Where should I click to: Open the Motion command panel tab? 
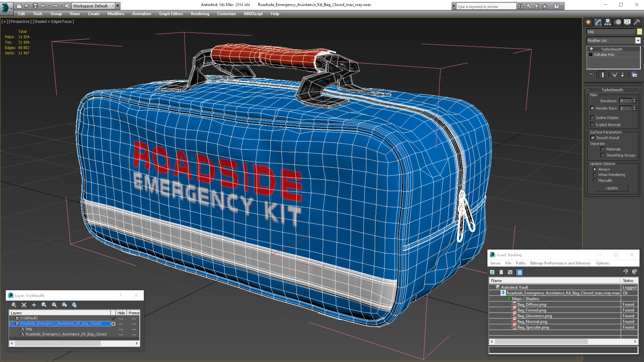click(x=617, y=22)
